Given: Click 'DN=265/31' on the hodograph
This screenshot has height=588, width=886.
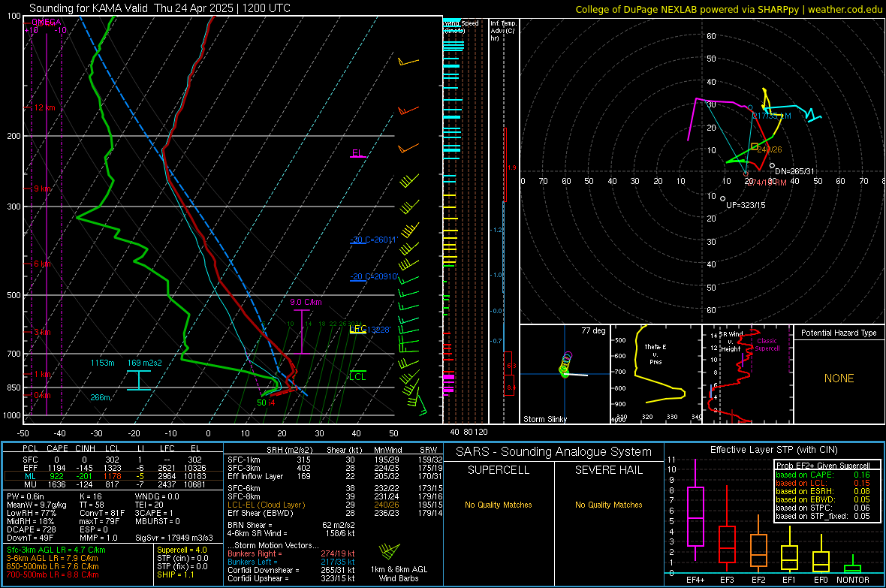Looking at the screenshot, I should (x=794, y=171).
